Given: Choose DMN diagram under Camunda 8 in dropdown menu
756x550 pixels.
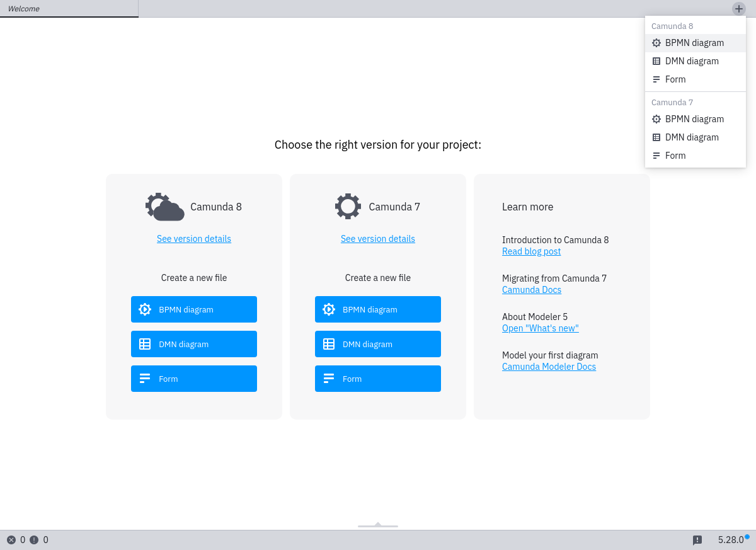Looking at the screenshot, I should (696, 61).
